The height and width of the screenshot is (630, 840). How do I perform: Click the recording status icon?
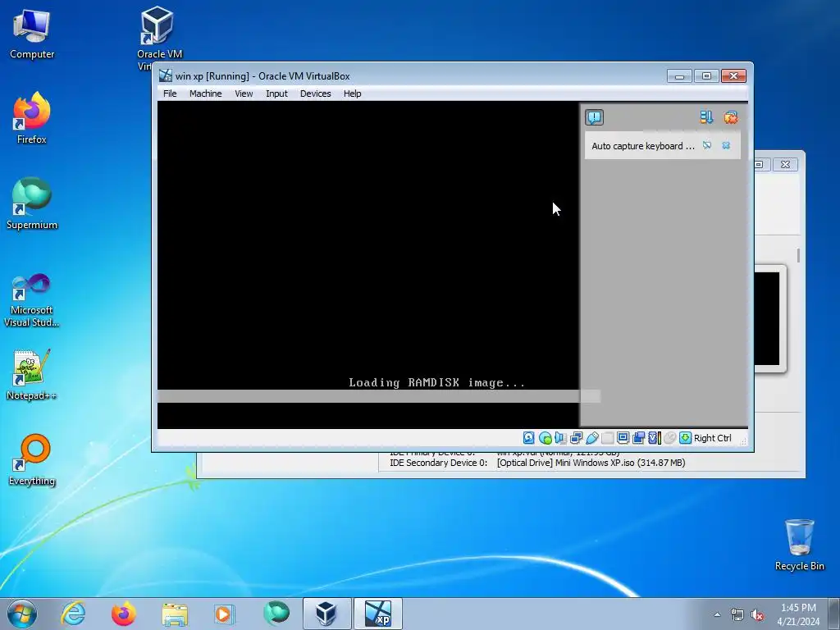pyautogui.click(x=638, y=438)
